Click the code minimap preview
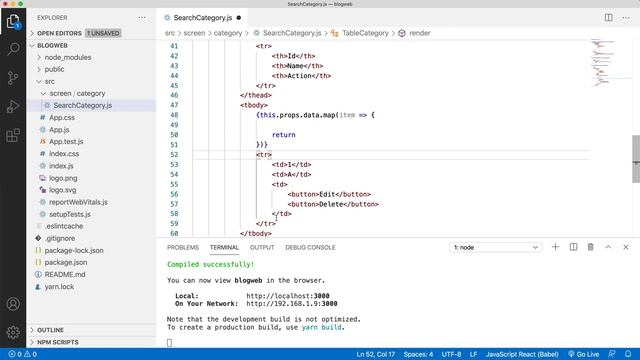The image size is (640, 360). tap(610, 62)
